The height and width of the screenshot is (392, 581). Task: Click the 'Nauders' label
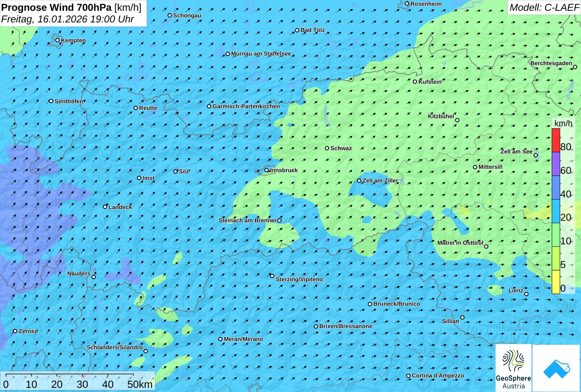(79, 273)
